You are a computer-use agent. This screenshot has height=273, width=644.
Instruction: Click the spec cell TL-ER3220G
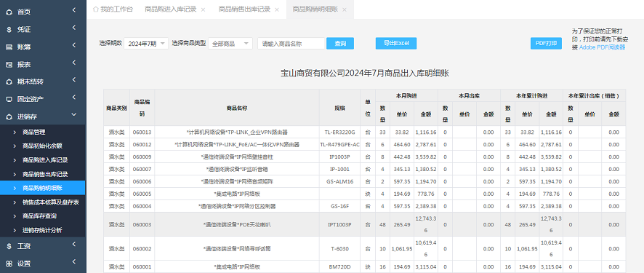[x=339, y=132]
